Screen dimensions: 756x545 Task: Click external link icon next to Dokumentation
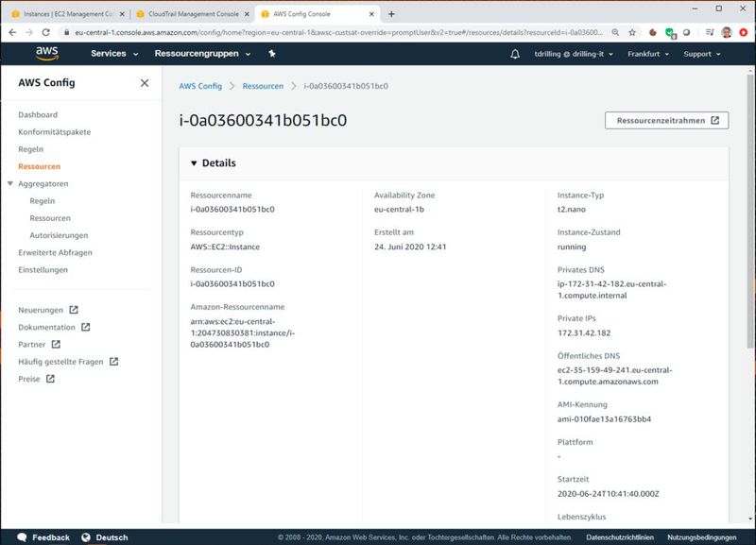point(86,327)
